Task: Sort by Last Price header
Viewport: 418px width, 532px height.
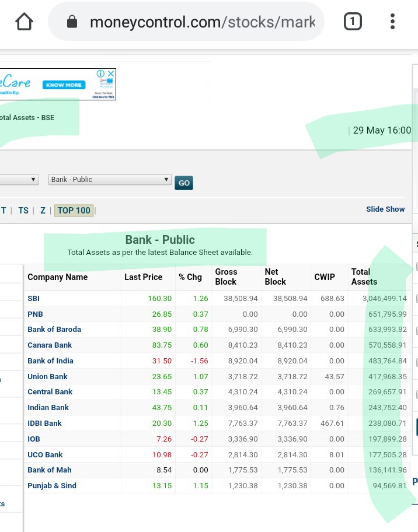Action: [x=143, y=277]
